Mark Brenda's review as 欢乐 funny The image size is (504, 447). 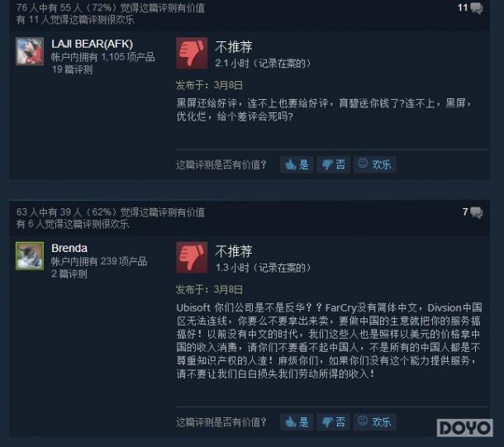click(375, 421)
